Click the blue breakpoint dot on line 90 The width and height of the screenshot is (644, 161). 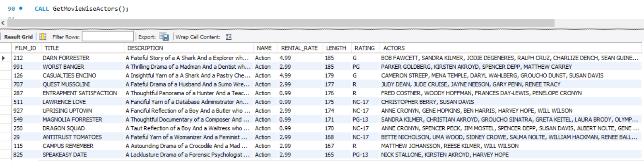(21, 9)
